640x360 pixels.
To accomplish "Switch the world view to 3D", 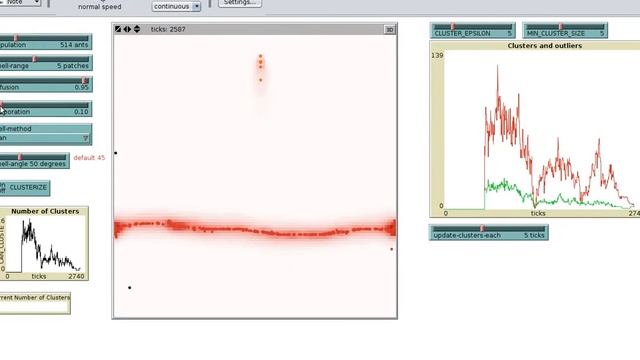I will (389, 29).
